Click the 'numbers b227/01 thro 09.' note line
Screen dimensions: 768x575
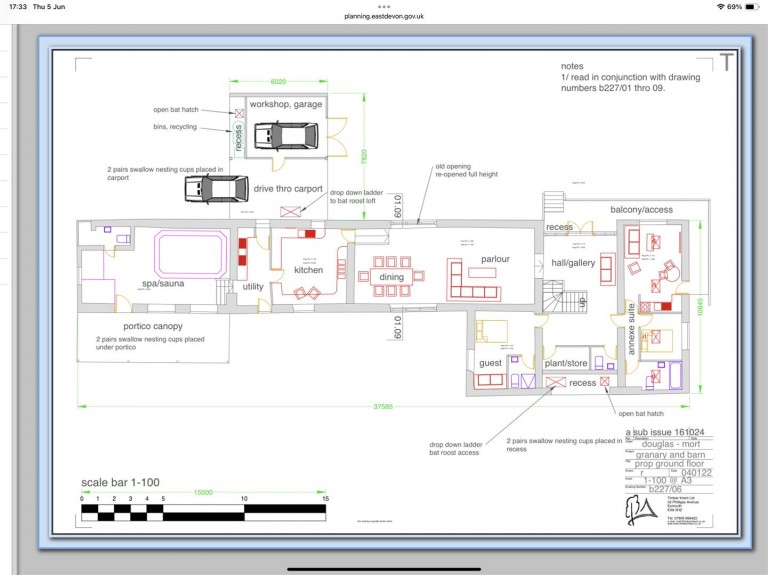coord(613,88)
